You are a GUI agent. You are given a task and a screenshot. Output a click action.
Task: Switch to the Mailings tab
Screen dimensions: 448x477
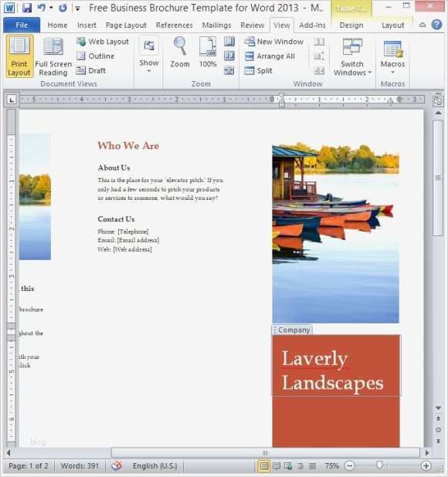click(x=216, y=25)
